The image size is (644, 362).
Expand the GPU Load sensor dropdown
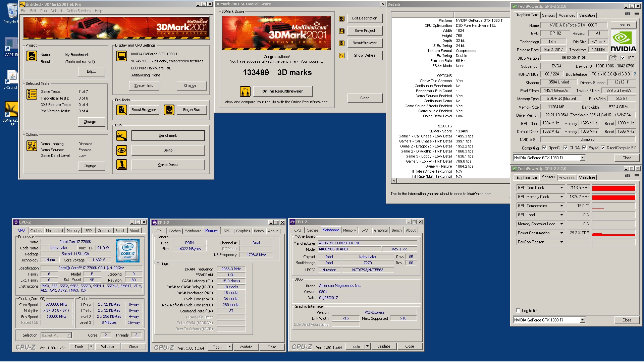pos(561,215)
